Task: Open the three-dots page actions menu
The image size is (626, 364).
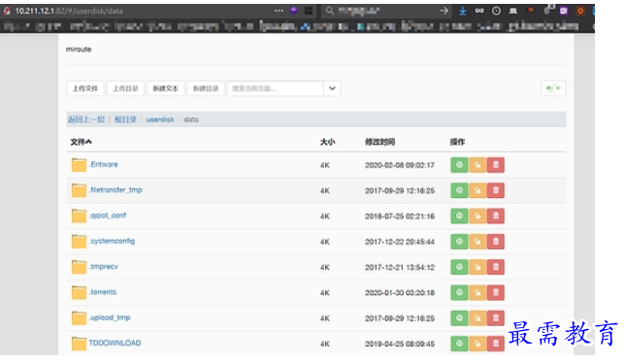Action: (279, 11)
